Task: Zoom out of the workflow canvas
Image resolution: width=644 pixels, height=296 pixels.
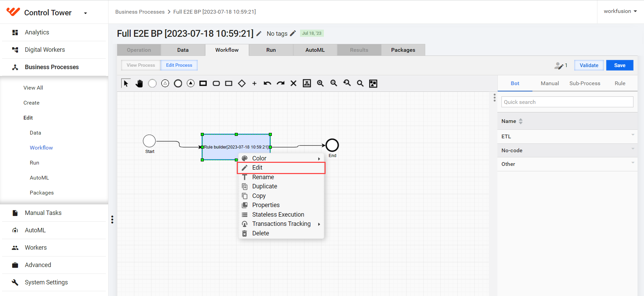Action: tap(334, 83)
